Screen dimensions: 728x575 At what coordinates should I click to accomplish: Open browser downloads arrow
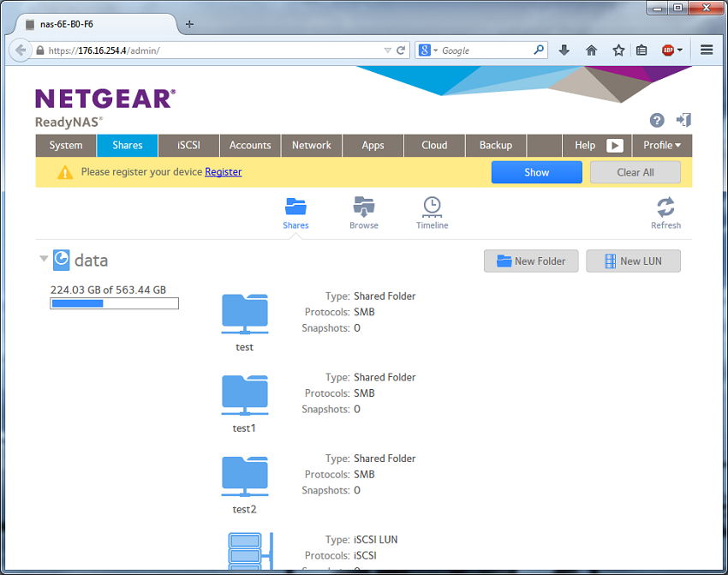click(564, 51)
